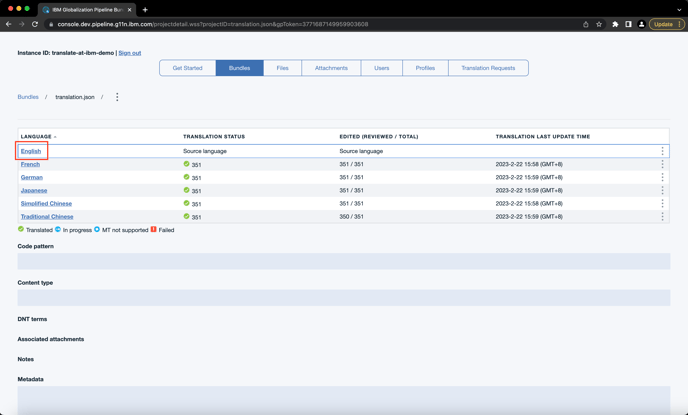Open the English row kebab menu
The width and height of the screenshot is (688, 415).
point(662,151)
